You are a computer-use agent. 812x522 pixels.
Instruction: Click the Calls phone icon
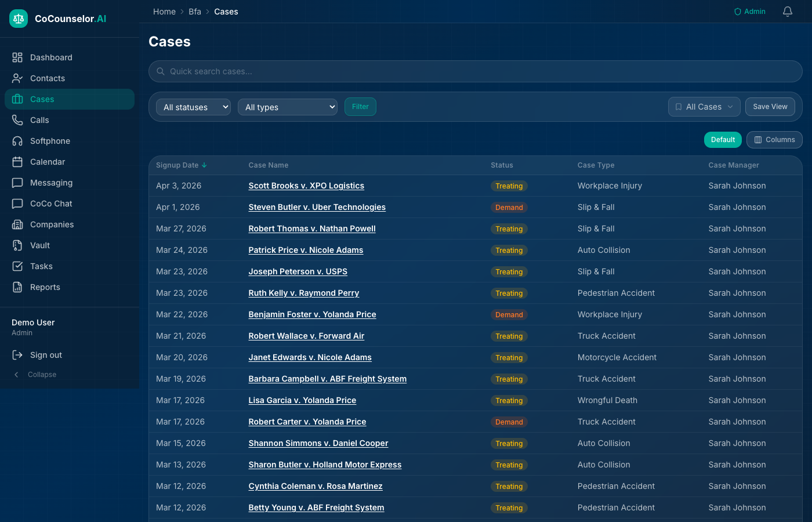coord(17,120)
